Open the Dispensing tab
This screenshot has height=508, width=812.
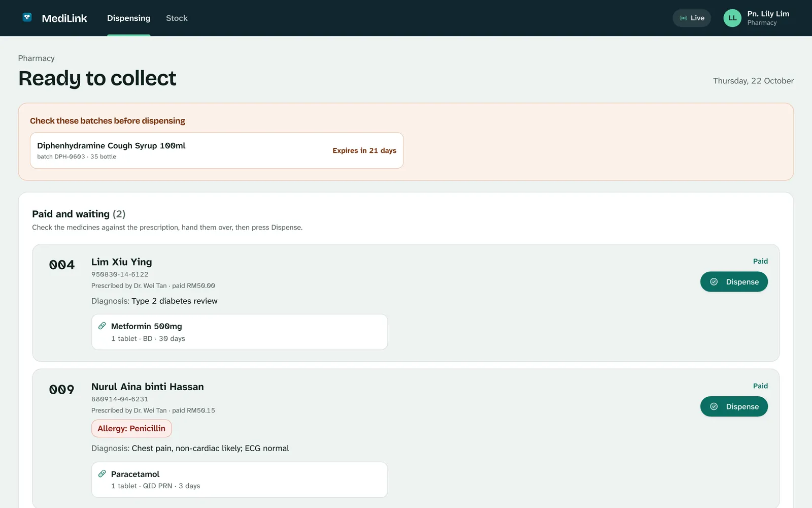(x=128, y=18)
